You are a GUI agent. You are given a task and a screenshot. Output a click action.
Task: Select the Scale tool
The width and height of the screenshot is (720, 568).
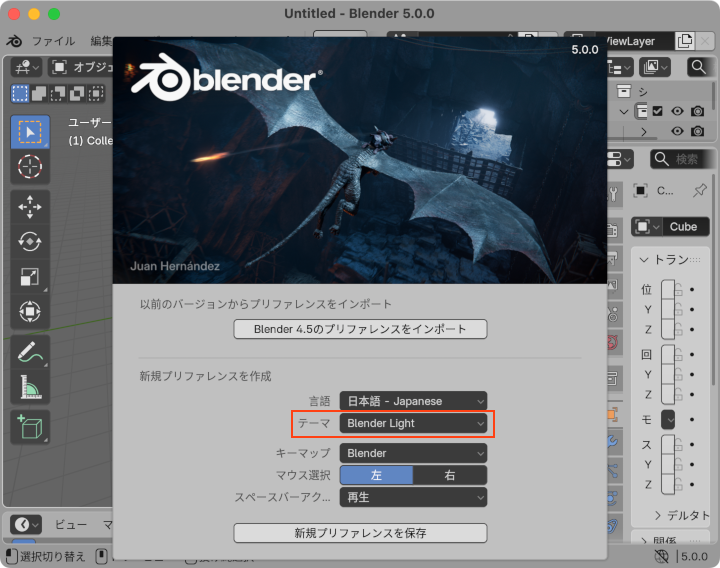[30, 276]
